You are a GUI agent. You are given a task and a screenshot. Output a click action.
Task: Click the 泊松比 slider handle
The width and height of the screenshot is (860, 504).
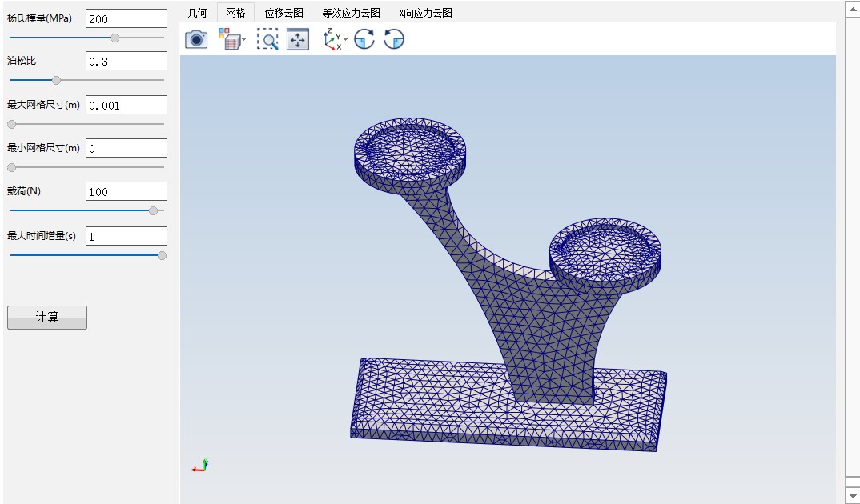click(x=56, y=80)
